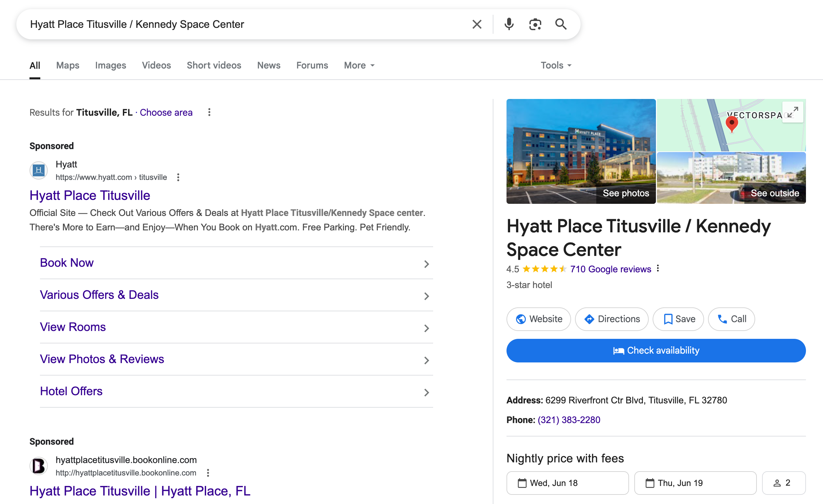Open the 710 Google reviews link
The image size is (823, 504).
[x=611, y=269]
